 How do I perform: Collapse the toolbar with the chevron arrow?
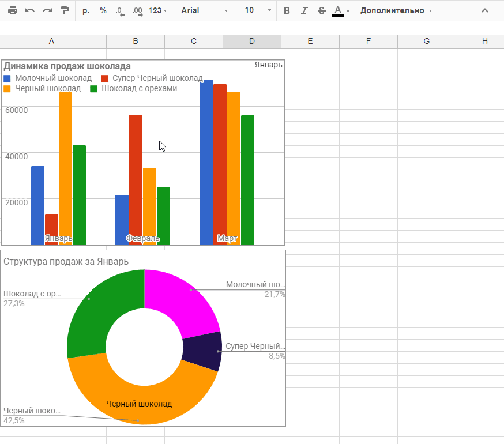[x=485, y=10]
